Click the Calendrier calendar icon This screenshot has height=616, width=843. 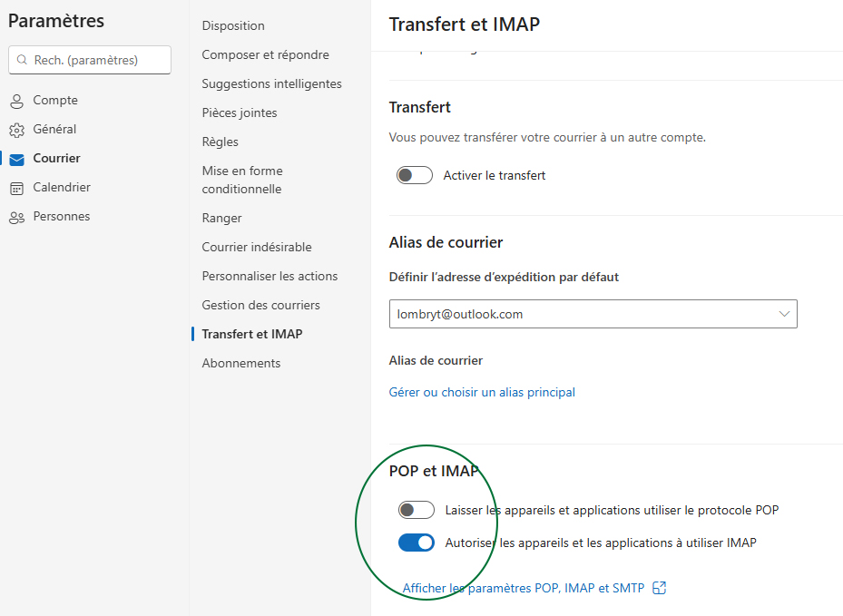click(x=16, y=188)
